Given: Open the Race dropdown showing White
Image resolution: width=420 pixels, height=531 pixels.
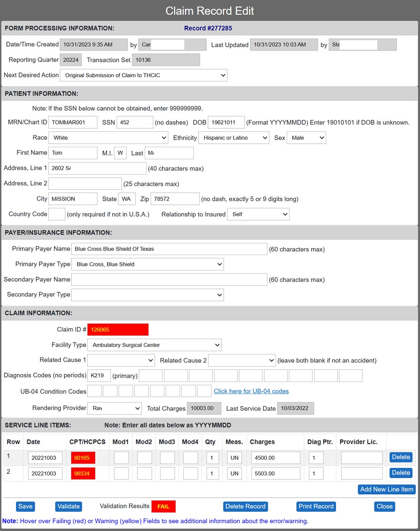Looking at the screenshot, I should click(108, 138).
